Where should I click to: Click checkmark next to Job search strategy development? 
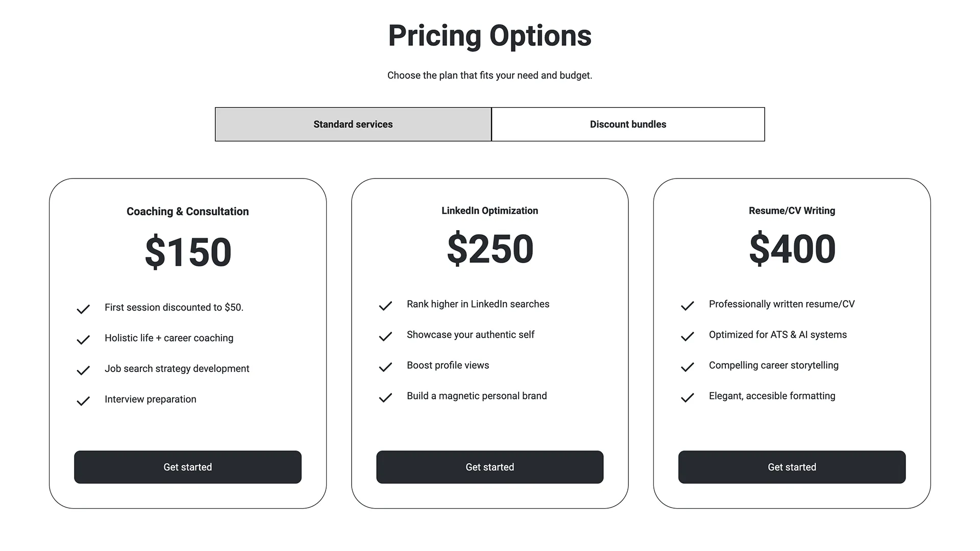pyautogui.click(x=83, y=370)
